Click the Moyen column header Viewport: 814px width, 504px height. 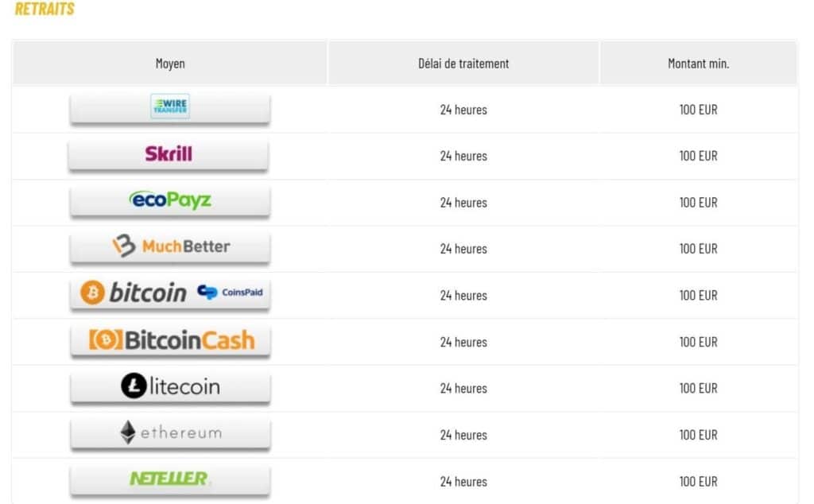click(170, 64)
